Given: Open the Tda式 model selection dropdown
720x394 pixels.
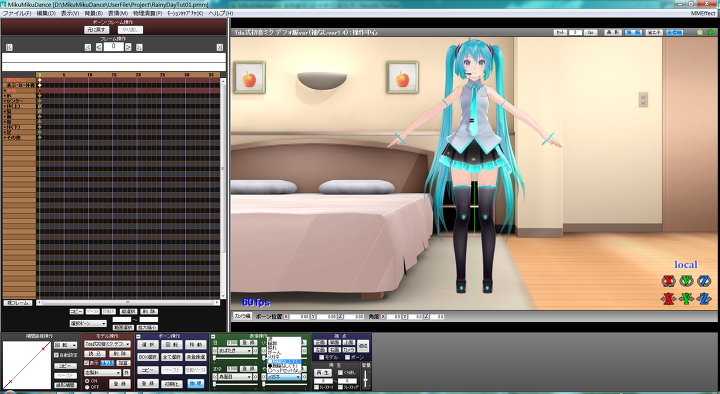Looking at the screenshot, I should click(x=108, y=344).
